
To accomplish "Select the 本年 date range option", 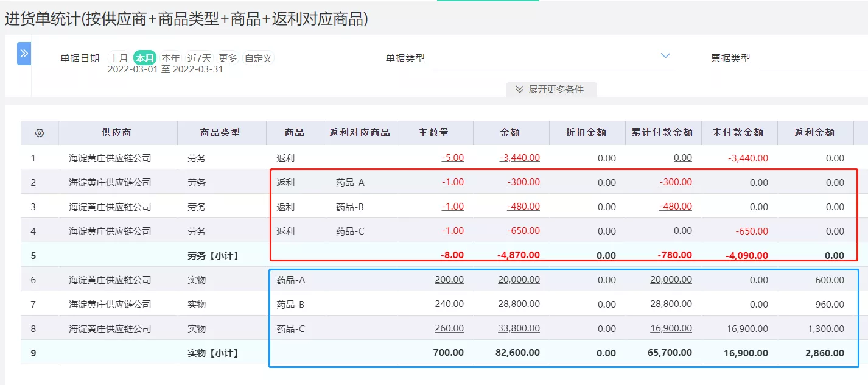I will (170, 58).
